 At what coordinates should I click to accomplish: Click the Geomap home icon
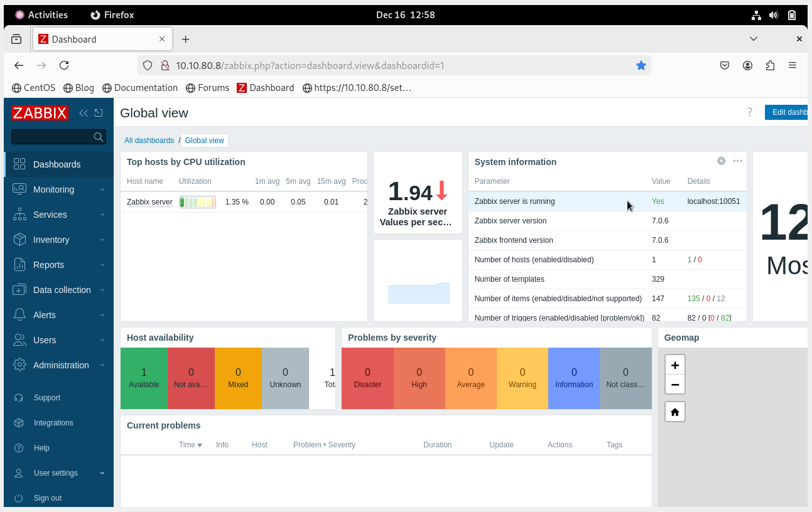click(x=675, y=412)
